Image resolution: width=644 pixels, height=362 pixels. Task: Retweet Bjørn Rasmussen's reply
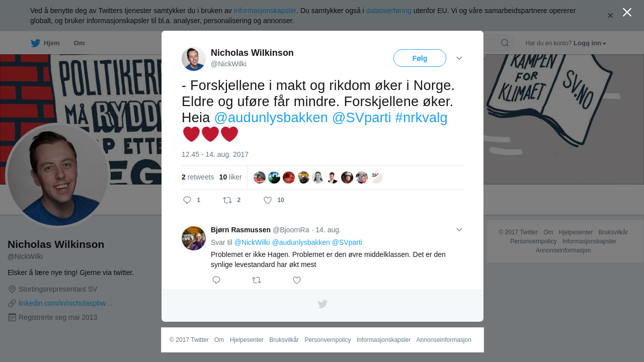coord(257,280)
